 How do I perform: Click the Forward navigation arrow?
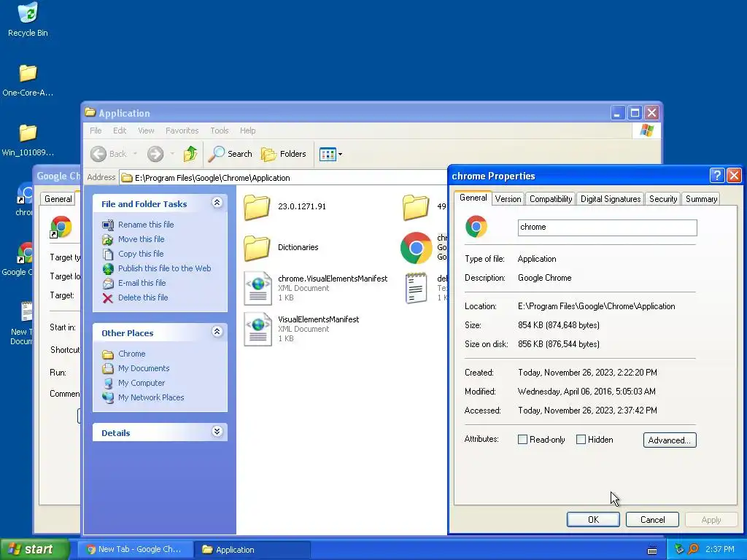point(155,154)
